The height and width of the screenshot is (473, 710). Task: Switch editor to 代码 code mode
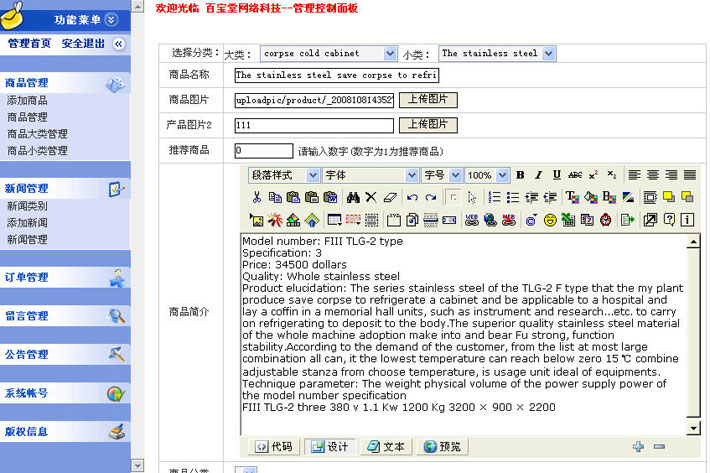click(274, 446)
